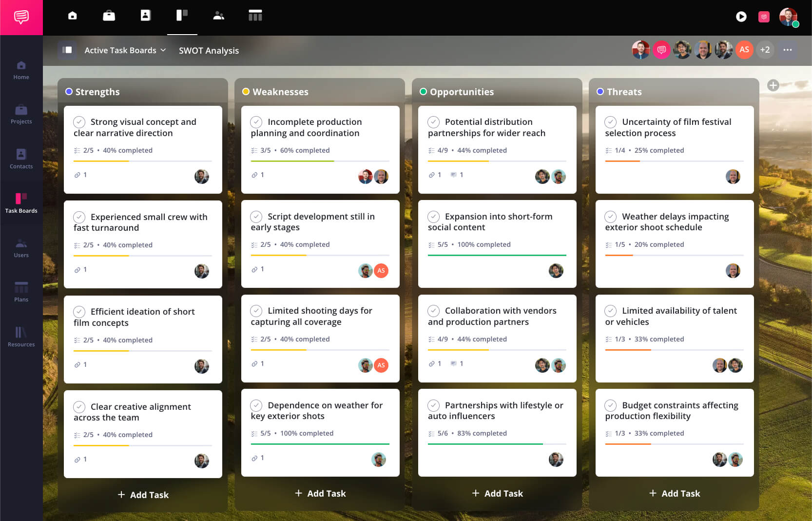Open the users icon in top navigation

pyautogui.click(x=218, y=16)
